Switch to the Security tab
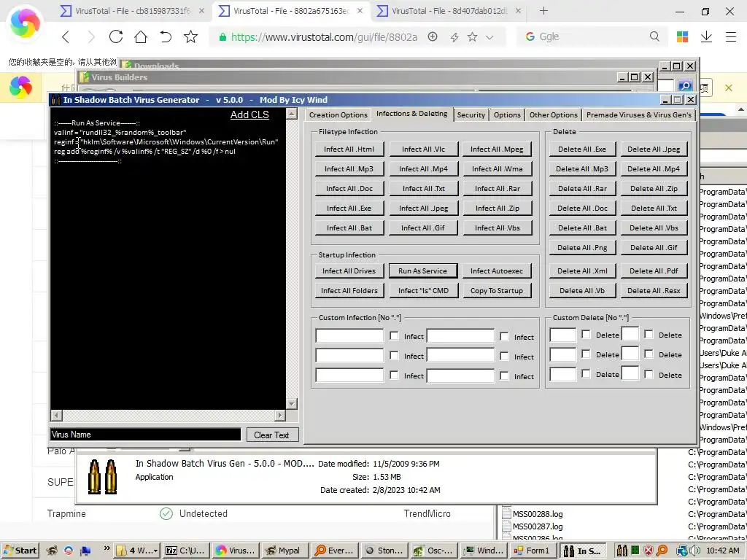Screen dimensions: 747x560 (471, 114)
